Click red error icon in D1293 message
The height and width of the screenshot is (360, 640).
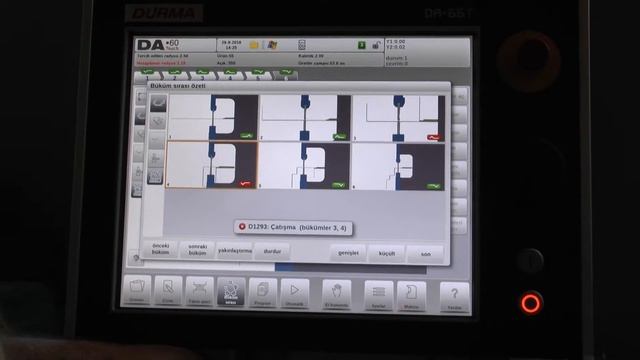[242, 226]
